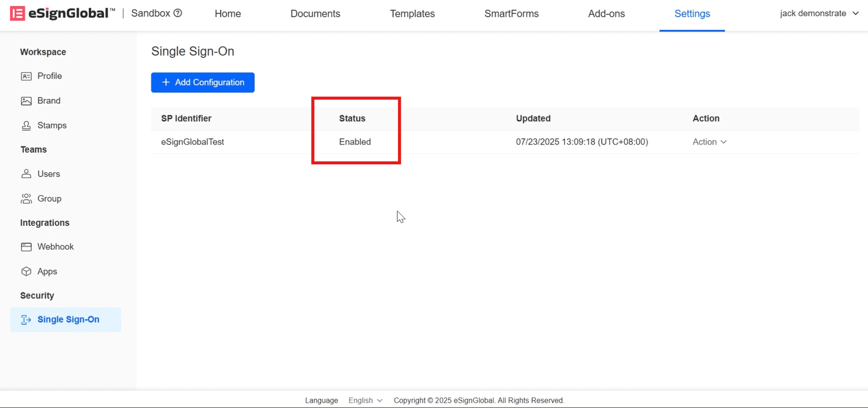The height and width of the screenshot is (408, 868).
Task: Click the Single Sign-On sidebar icon
Action: (x=26, y=320)
